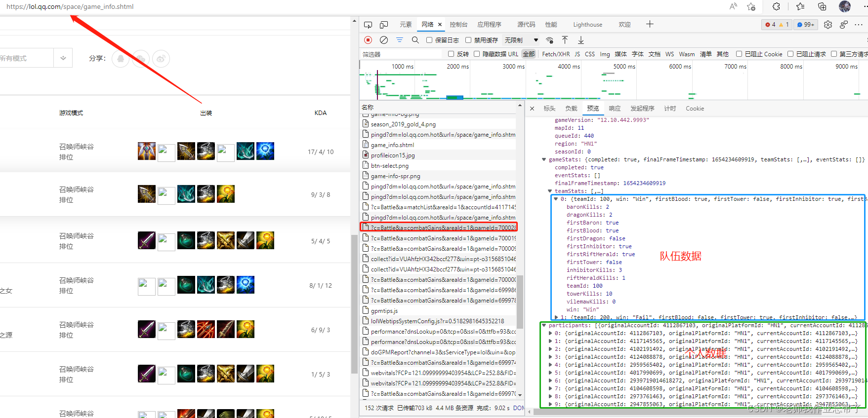Click the 筛选器 filter input field
868x418 pixels.
pyautogui.click(x=401, y=54)
